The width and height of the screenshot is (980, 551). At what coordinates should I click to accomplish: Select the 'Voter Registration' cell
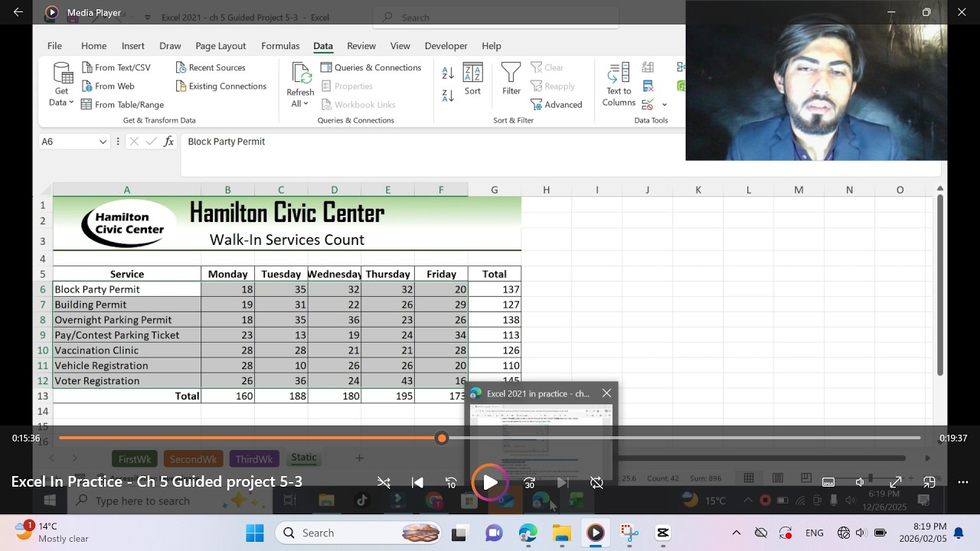[x=127, y=381]
